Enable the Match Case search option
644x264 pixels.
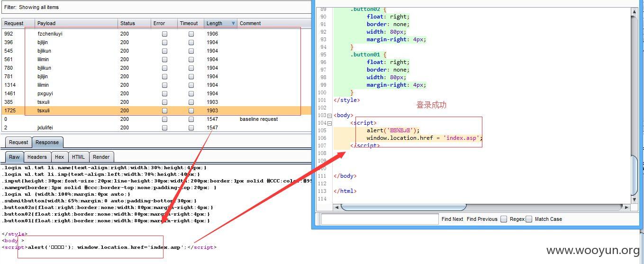[x=529, y=219]
